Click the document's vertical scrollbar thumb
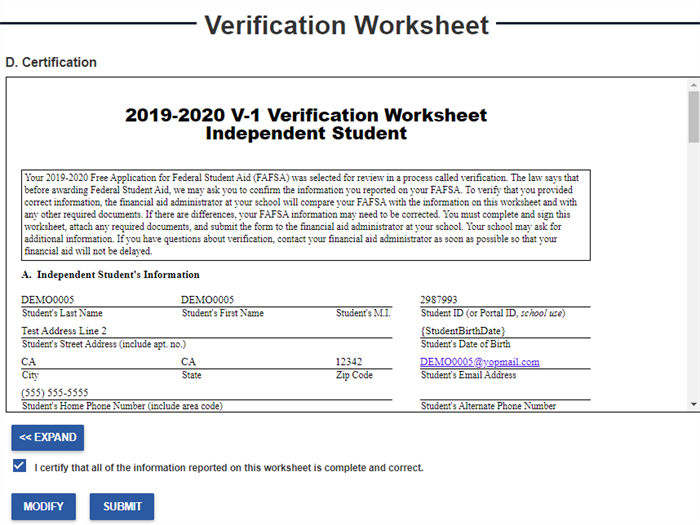This screenshot has height=525, width=700. (x=692, y=119)
